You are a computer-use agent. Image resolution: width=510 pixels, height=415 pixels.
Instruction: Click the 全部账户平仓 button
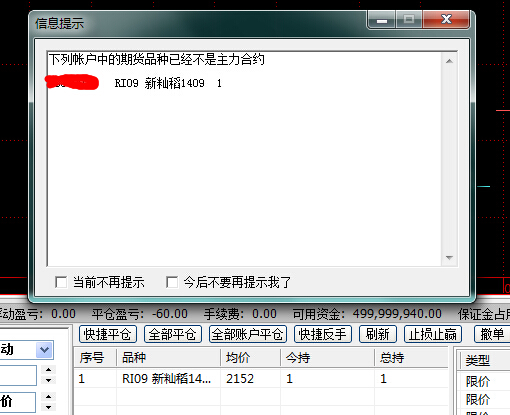pyautogui.click(x=248, y=334)
